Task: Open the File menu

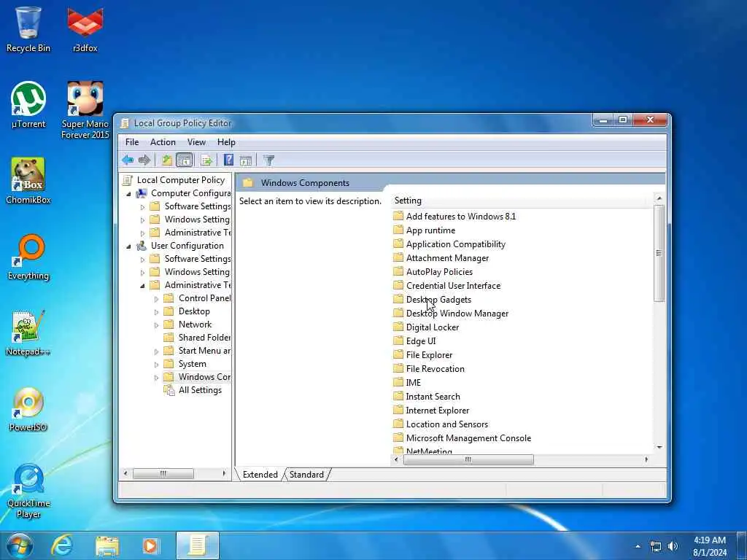Action: 132,142
